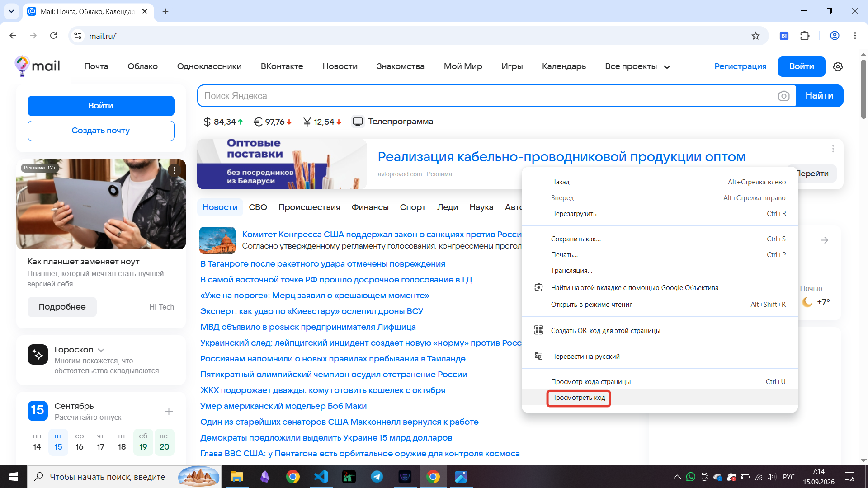Click the Найти search button
Screen dimensions: 868x488
819,96
